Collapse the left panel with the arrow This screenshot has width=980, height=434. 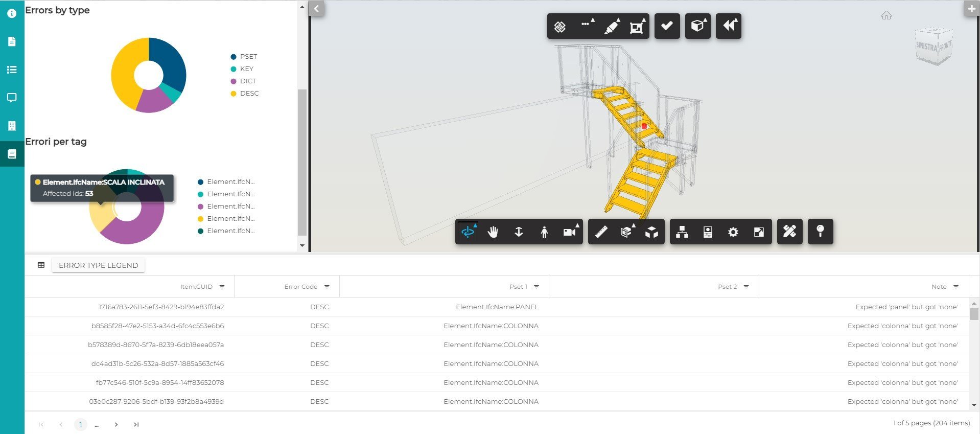(x=317, y=8)
